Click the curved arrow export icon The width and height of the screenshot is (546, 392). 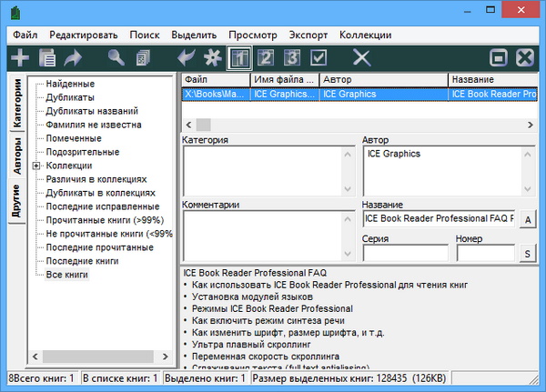73,58
